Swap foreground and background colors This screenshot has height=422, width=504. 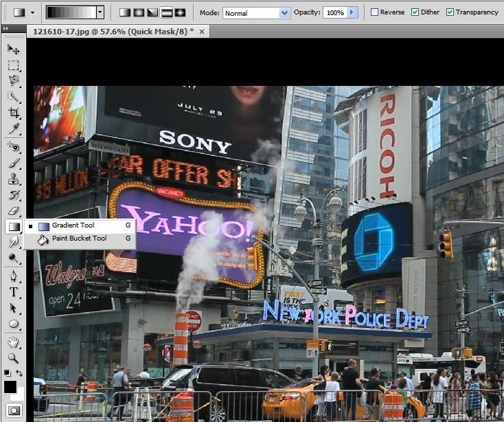tap(19, 373)
